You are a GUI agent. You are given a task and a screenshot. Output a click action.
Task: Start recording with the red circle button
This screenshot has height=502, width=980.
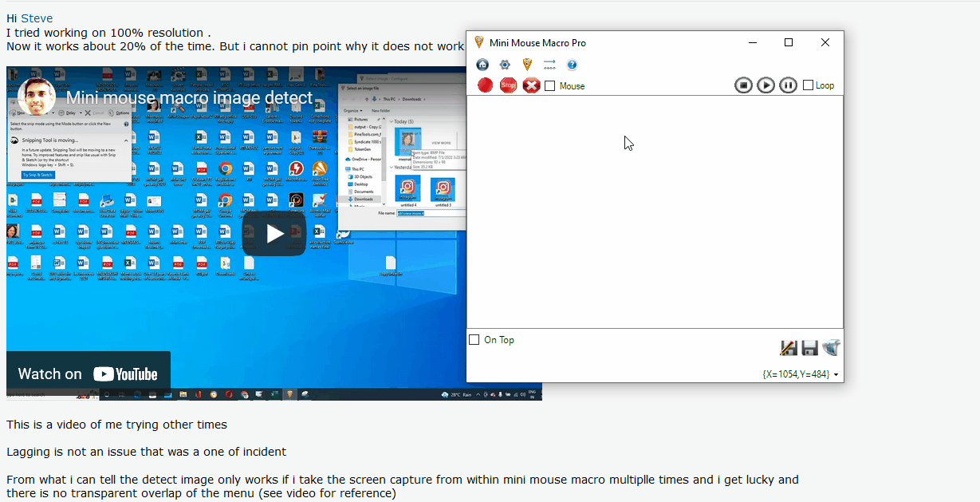pos(485,85)
